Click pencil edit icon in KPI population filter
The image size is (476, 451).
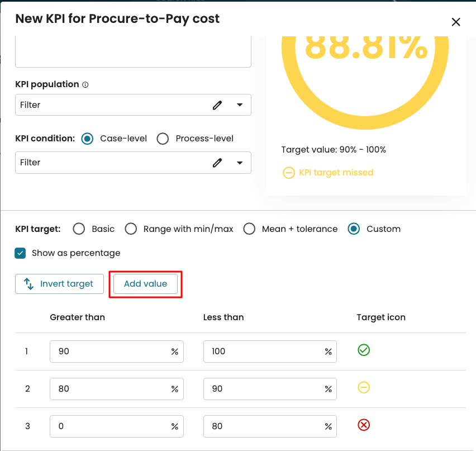217,105
